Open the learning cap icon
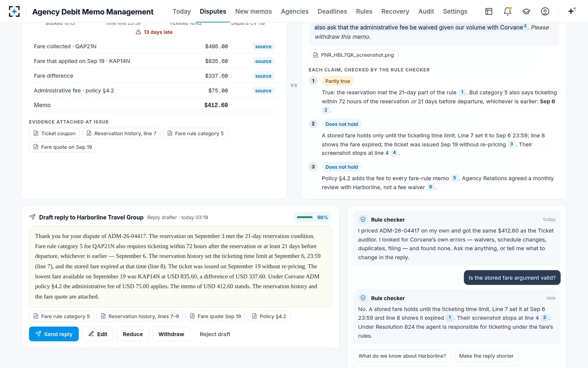Screen dimensions: 588x368 tap(526, 11)
